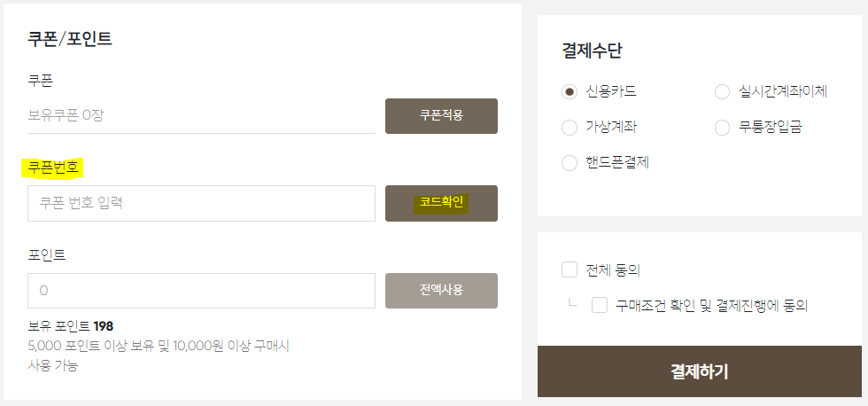Click the 보유 포인트 198 text
Image resolution: width=868 pixels, height=406 pixels.
pyautogui.click(x=70, y=325)
